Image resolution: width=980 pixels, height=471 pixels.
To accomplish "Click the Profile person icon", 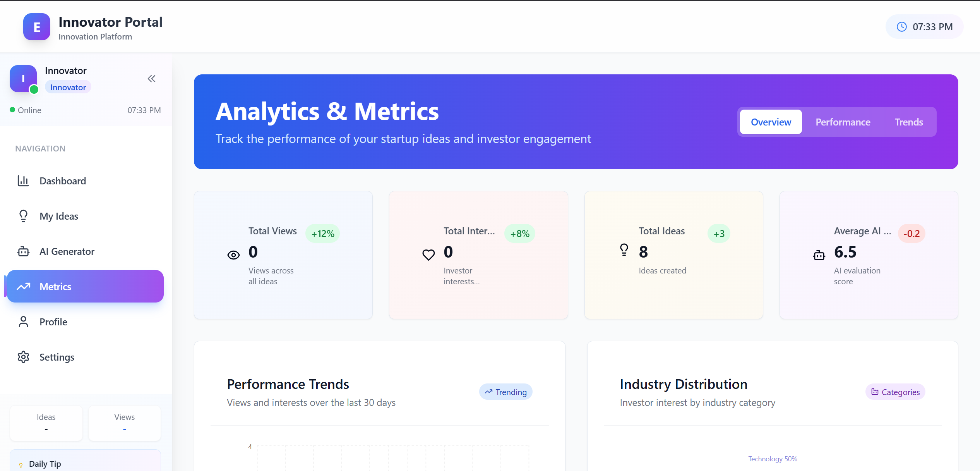I will click(23, 322).
